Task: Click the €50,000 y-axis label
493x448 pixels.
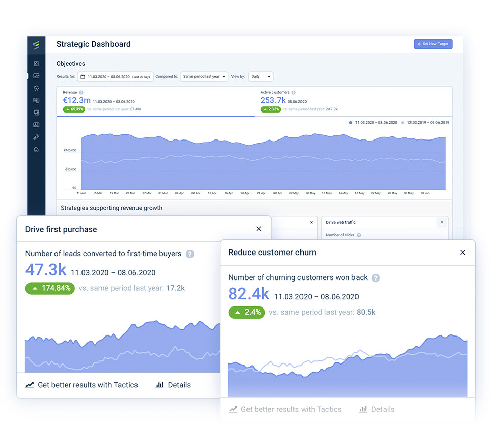Action: (x=71, y=169)
